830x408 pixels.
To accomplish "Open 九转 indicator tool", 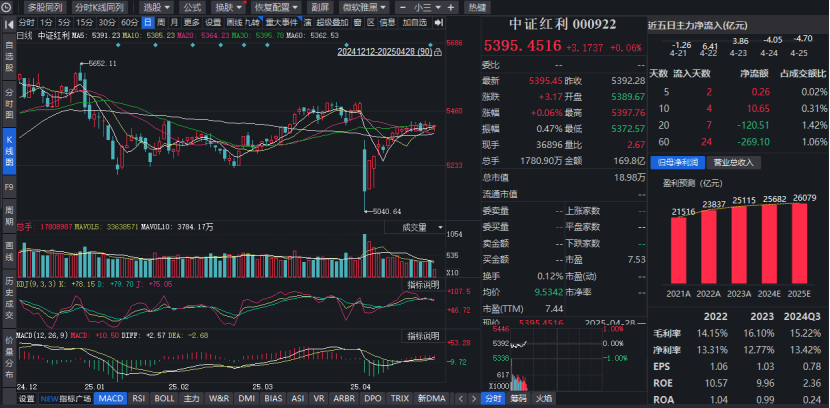I will click(x=252, y=23).
